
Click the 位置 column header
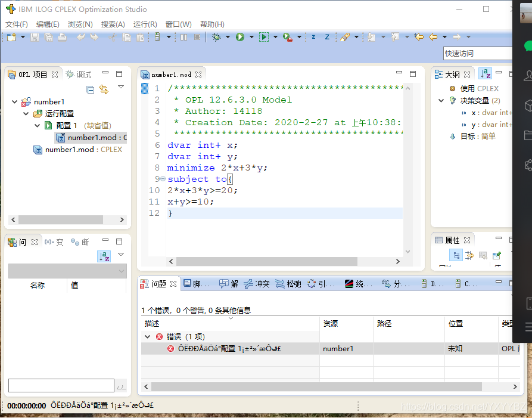click(471, 324)
